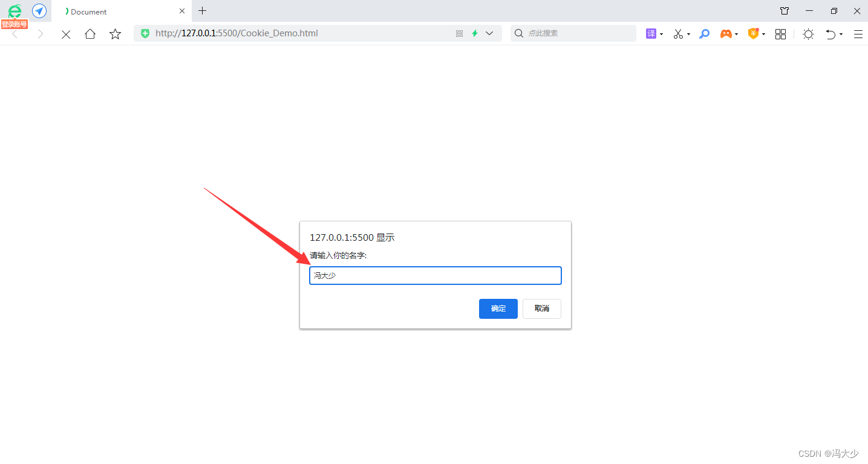
Task: Select the Document tab
Action: [x=122, y=11]
